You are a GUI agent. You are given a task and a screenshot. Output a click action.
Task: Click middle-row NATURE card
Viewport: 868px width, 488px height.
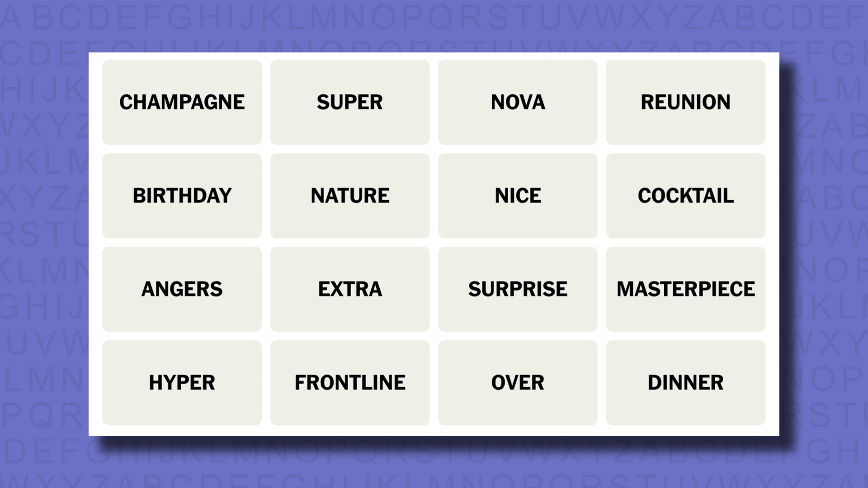pyautogui.click(x=350, y=196)
